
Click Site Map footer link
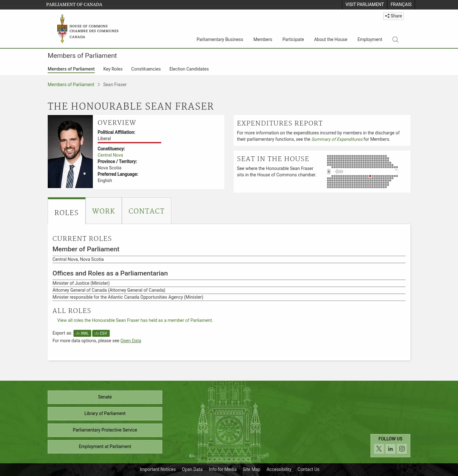click(252, 469)
